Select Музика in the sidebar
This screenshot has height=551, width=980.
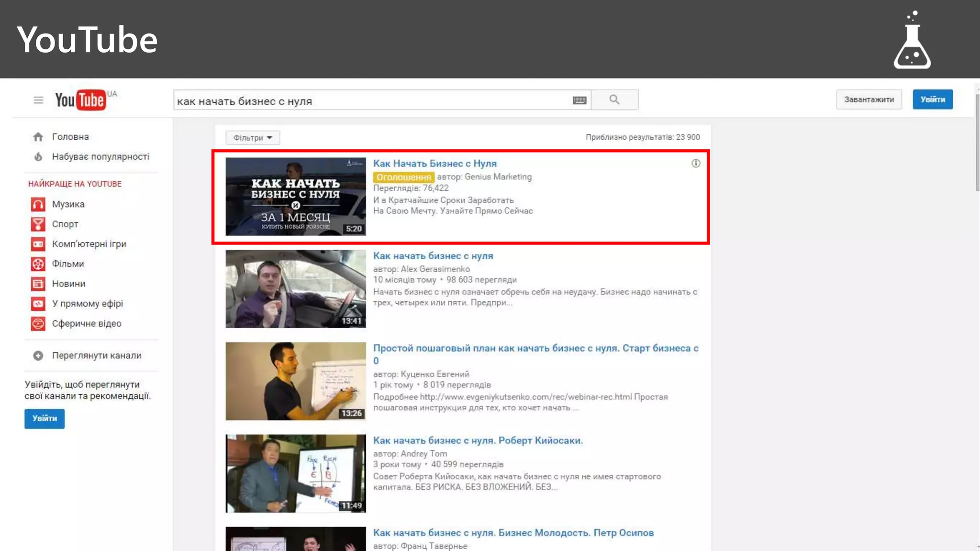coord(68,204)
